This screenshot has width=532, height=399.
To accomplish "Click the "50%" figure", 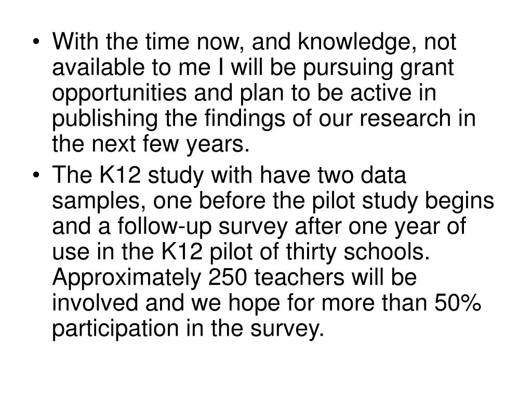I will pyautogui.click(x=458, y=303).
